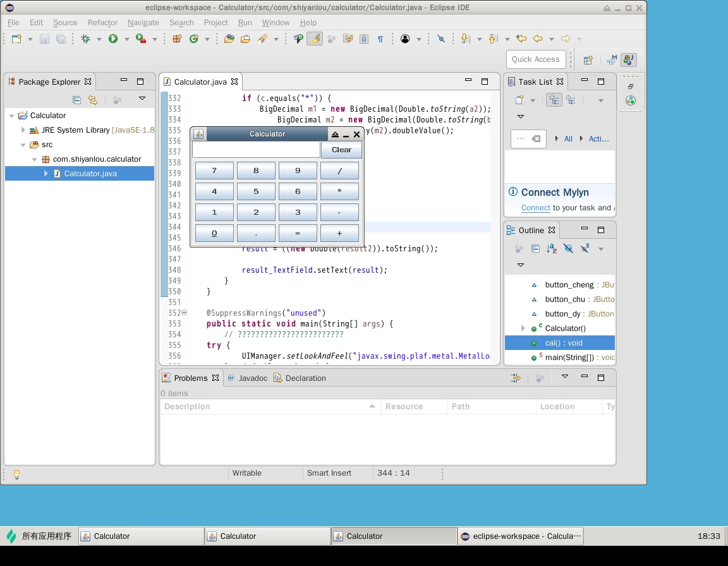Toggle Mark Occurrences highlighter

(x=314, y=39)
